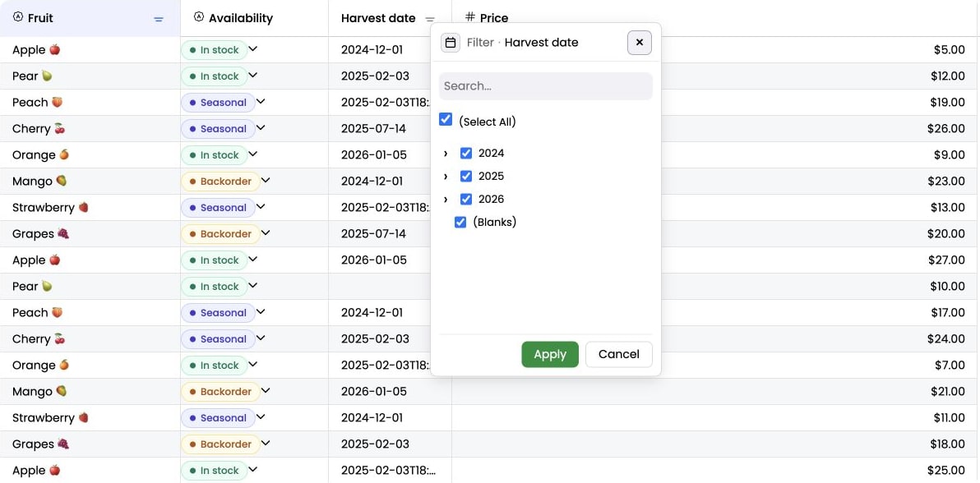Open the availability dropdown in the $21.00 Mango row

click(x=266, y=390)
